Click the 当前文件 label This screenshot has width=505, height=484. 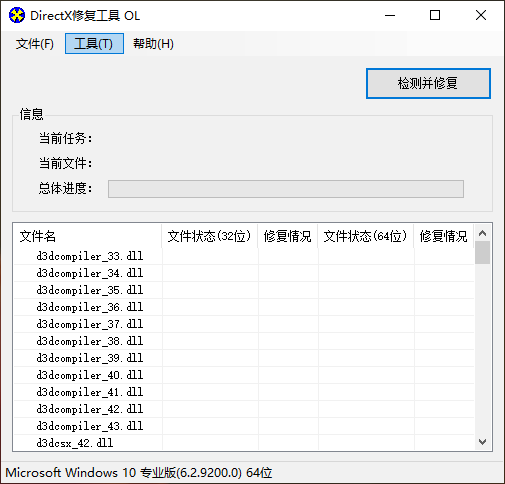pyautogui.click(x=65, y=163)
